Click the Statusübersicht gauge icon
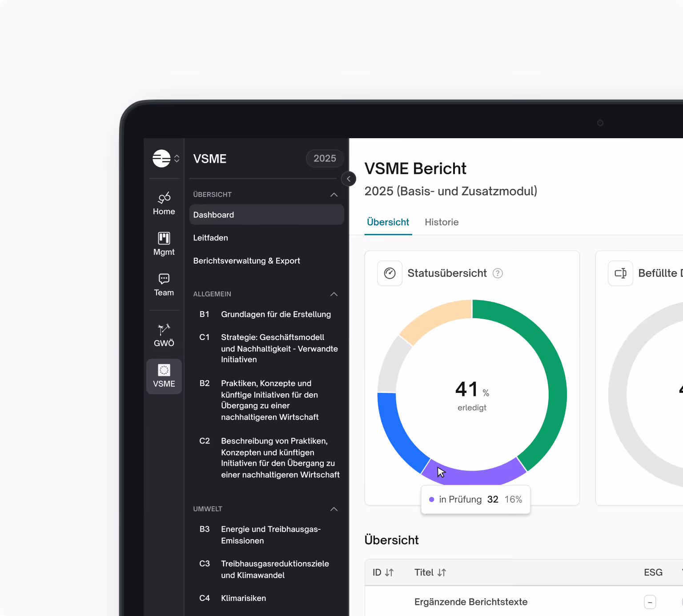This screenshot has height=616, width=683. pos(390,273)
